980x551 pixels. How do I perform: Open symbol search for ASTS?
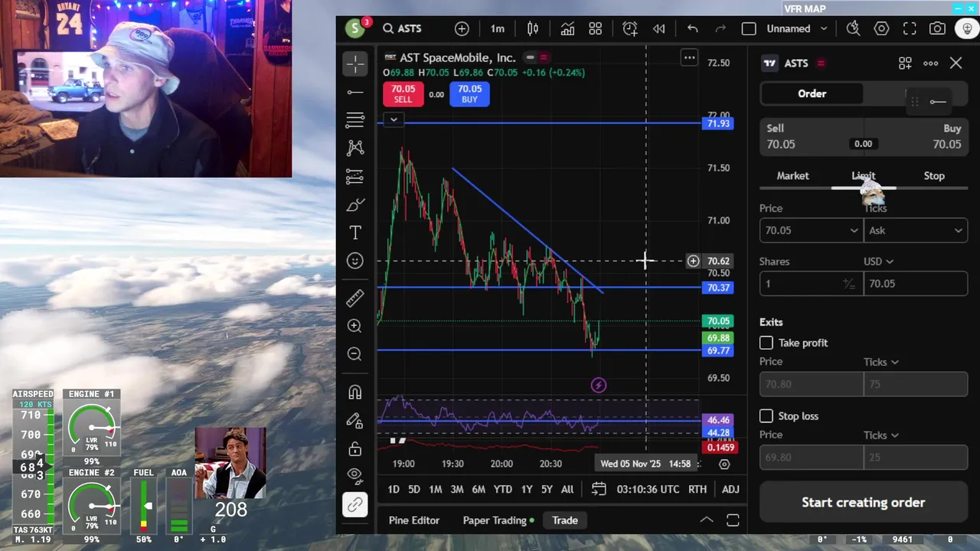403,28
